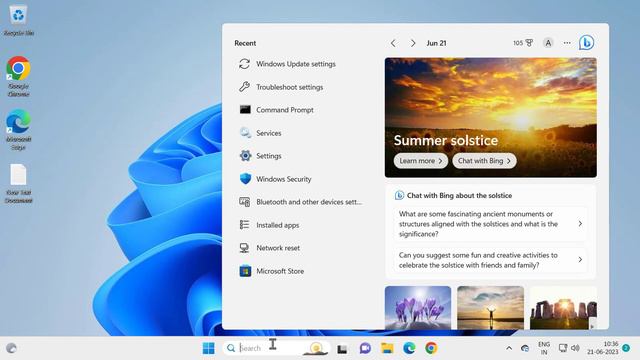Click the search highlights icon in Search box

pyautogui.click(x=316, y=348)
